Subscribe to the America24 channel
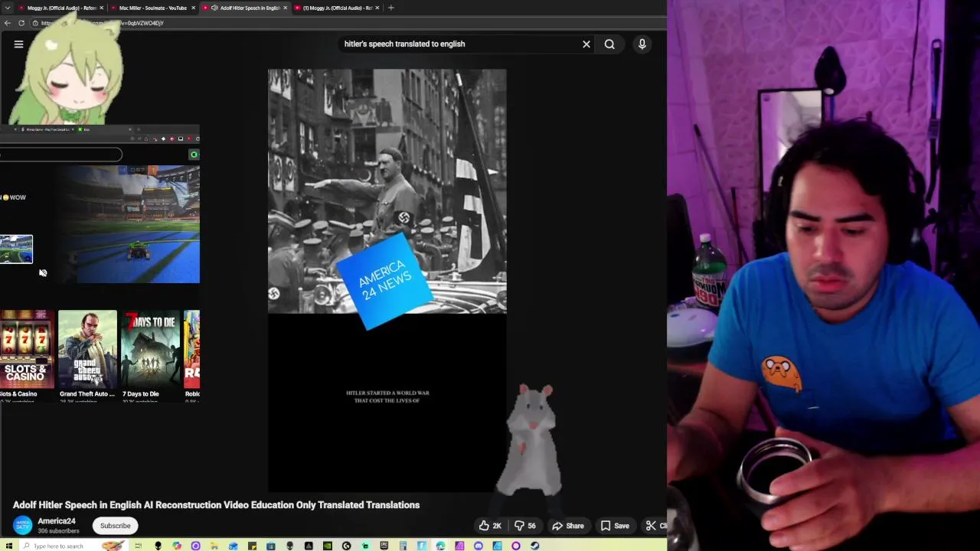 click(x=116, y=526)
